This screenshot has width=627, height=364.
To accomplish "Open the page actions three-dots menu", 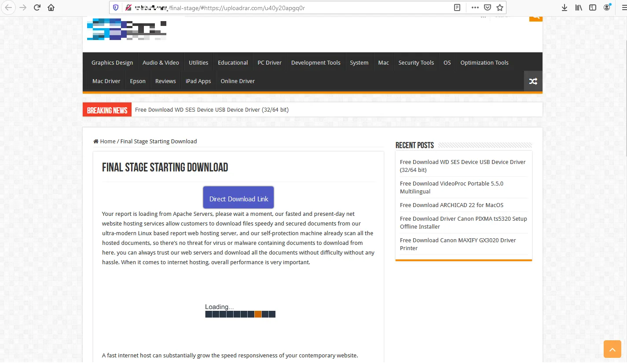I will pyautogui.click(x=475, y=7).
